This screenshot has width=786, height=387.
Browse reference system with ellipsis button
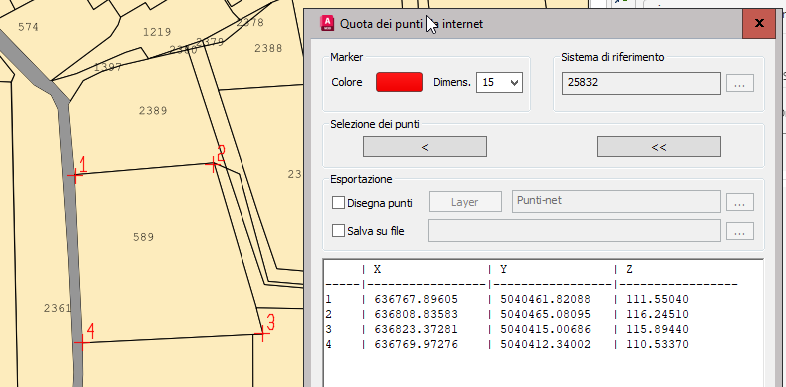point(740,84)
